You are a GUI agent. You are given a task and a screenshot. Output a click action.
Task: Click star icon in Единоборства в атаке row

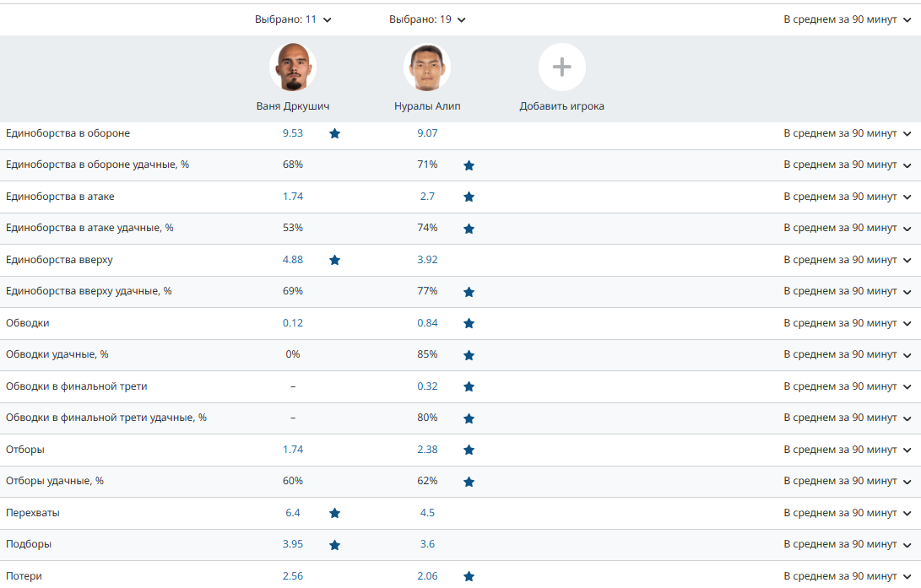(x=469, y=197)
